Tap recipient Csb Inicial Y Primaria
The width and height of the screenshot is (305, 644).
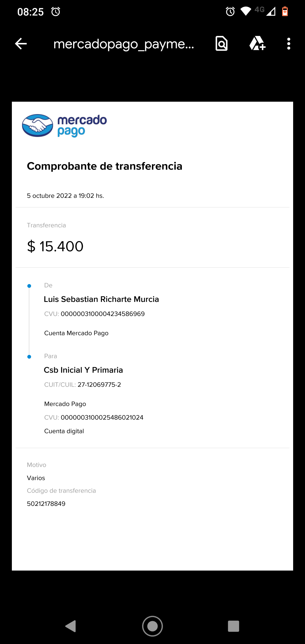point(83,370)
